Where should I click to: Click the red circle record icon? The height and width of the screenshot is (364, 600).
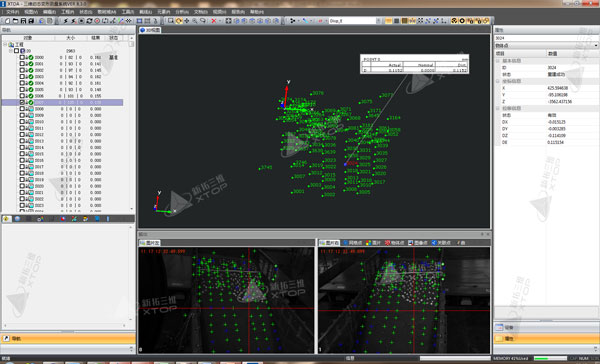[x=97, y=21]
